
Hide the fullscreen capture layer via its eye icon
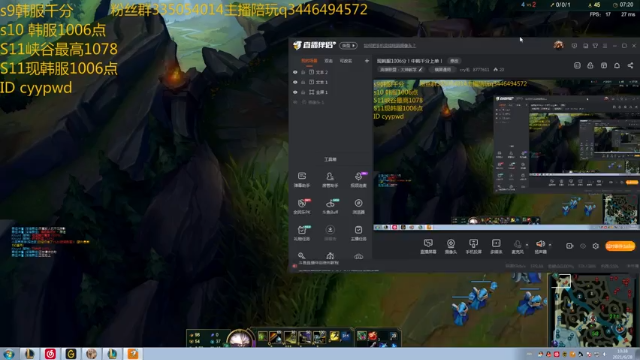coord(295,92)
